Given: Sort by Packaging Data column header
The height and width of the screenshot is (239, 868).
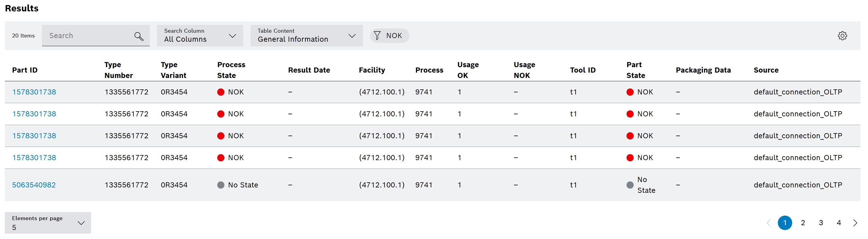Looking at the screenshot, I should tap(703, 70).
